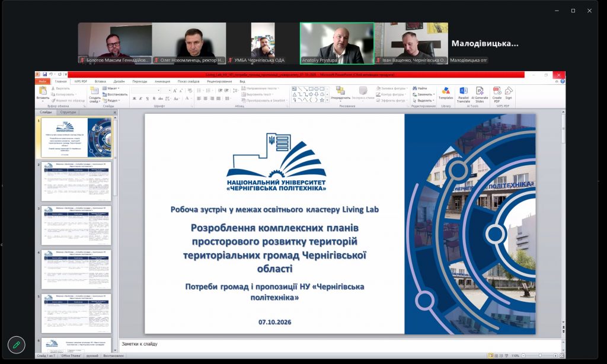Click Convert to SmartArt button
This screenshot has height=364, width=607.
pyautogui.click(x=264, y=100)
